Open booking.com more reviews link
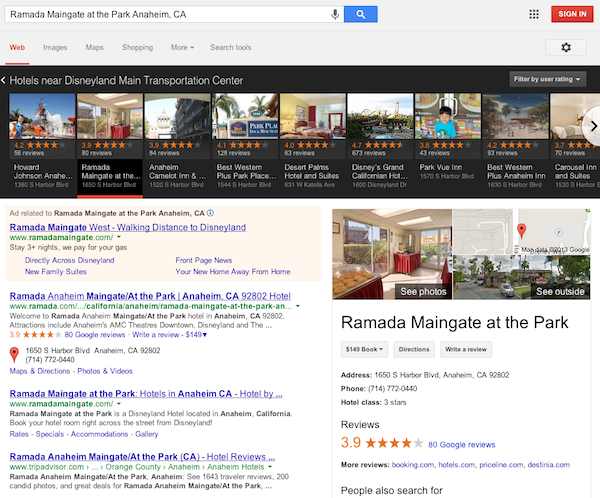This screenshot has height=498, width=600. tap(413, 465)
